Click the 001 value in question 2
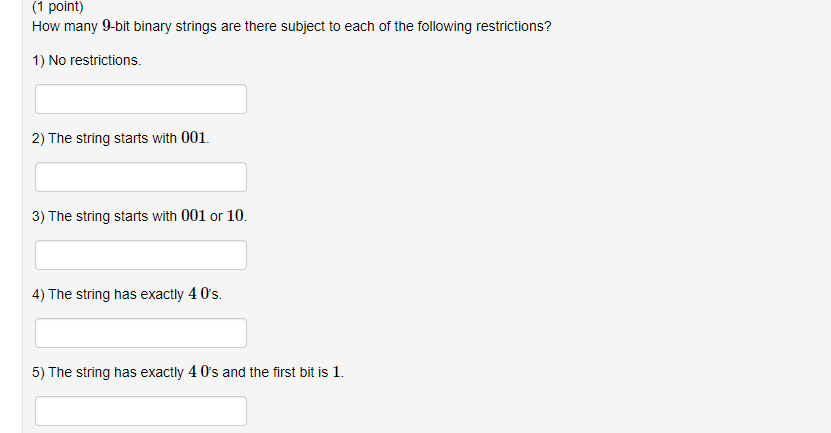Screen dimensions: 831x433 [x=193, y=138]
